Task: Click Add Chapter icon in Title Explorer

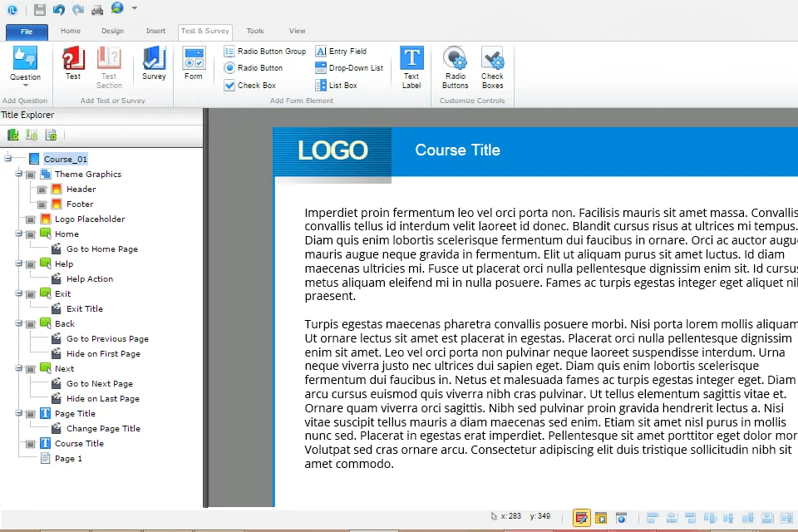Action: coord(13,135)
